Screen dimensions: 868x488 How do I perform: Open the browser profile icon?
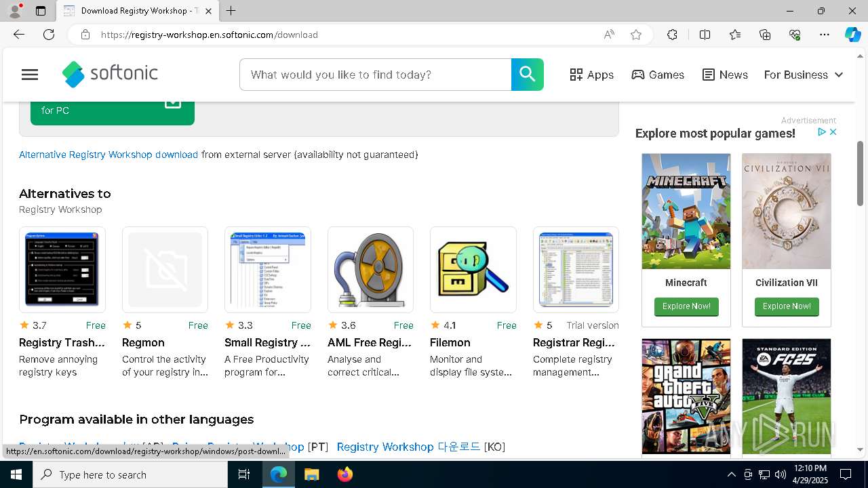(x=15, y=11)
